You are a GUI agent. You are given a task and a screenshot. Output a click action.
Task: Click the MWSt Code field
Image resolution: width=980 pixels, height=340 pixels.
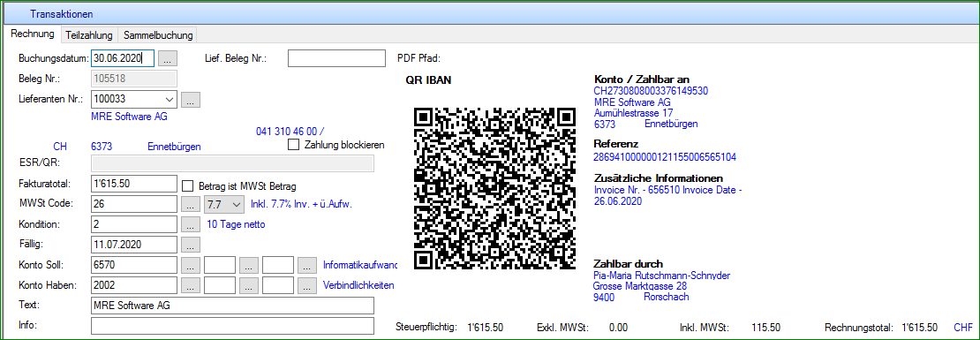click(x=134, y=204)
